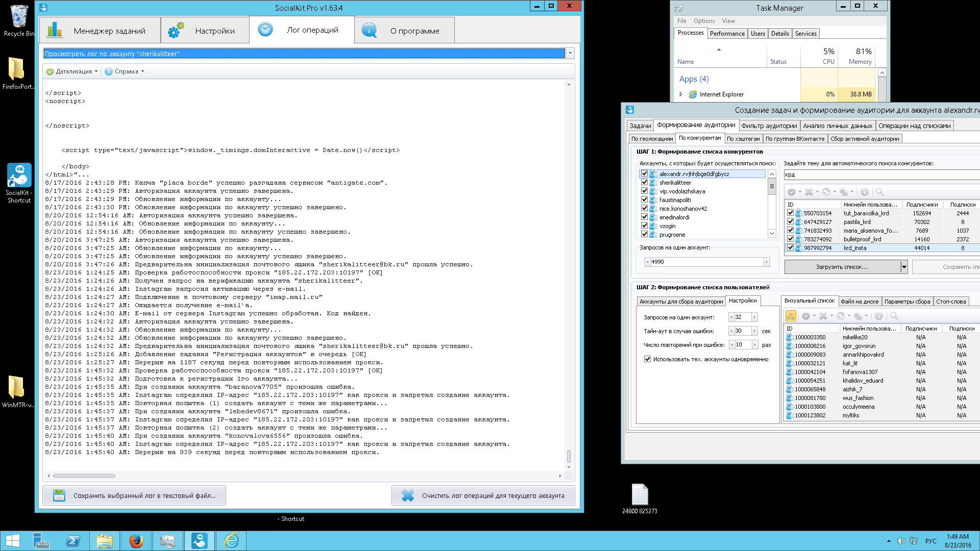
Task: Uncheck the vip.vodolazhskaya account checkbox
Action: pos(644,191)
